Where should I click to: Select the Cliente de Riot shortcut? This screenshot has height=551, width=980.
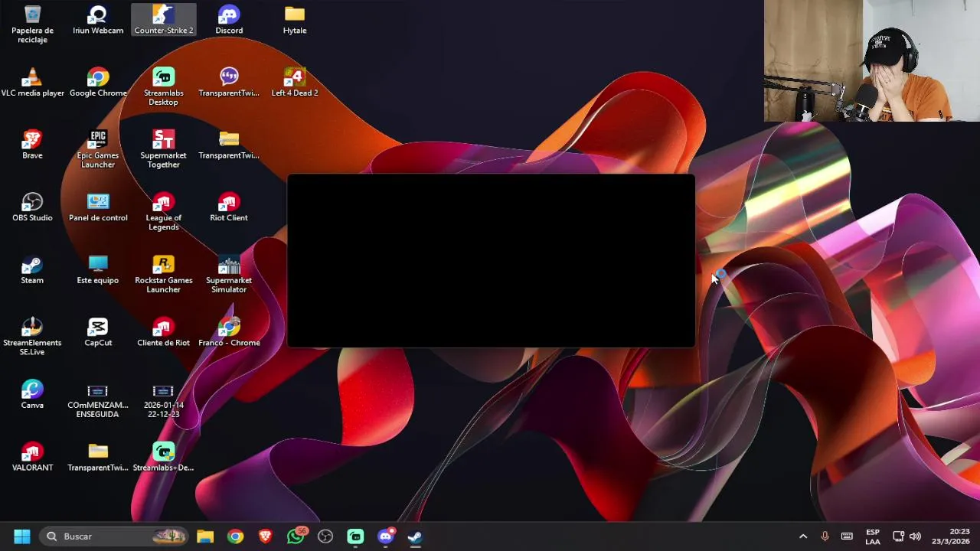click(163, 332)
